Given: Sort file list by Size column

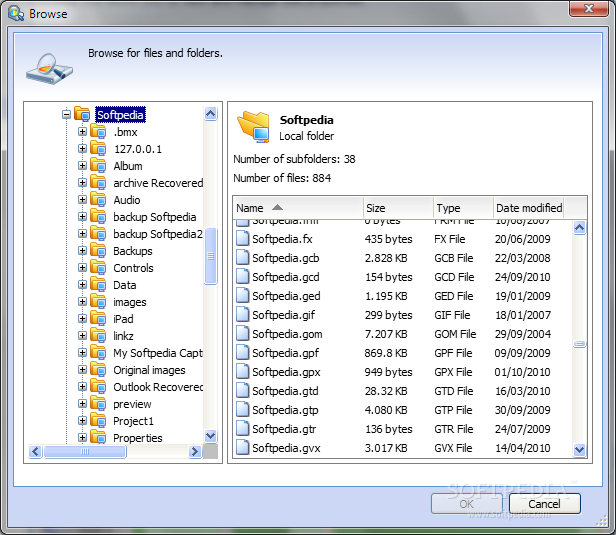Looking at the screenshot, I should tap(398, 208).
